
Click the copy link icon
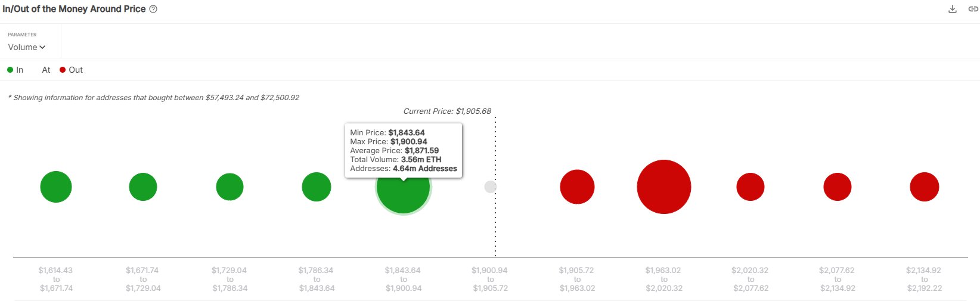click(973, 9)
